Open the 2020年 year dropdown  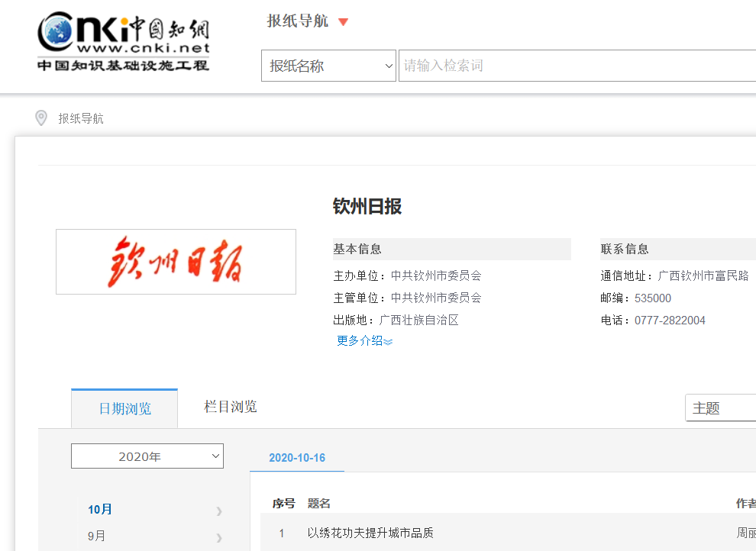(x=147, y=456)
